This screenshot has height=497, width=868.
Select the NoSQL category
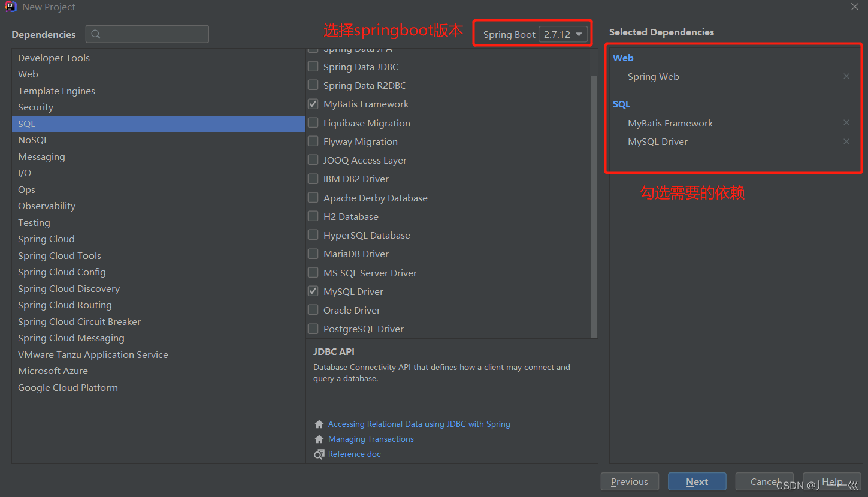tap(158, 140)
